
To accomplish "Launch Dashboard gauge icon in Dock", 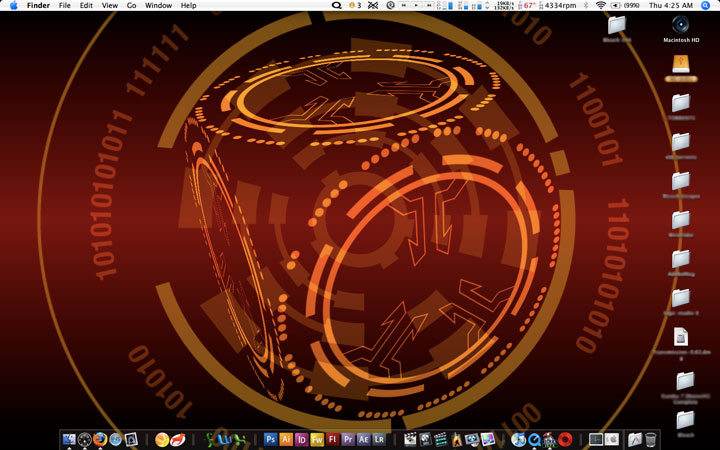I will pos(84,439).
